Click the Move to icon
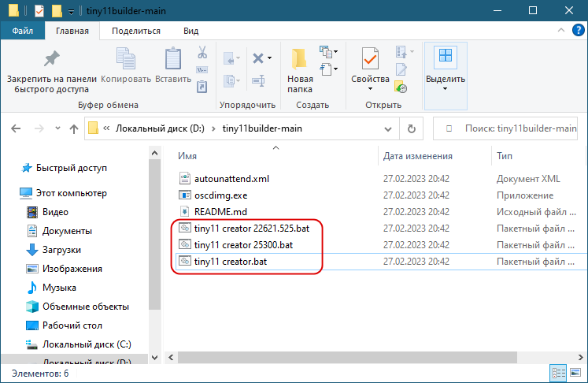Image resolution: width=588 pixels, height=383 pixels. point(229,58)
